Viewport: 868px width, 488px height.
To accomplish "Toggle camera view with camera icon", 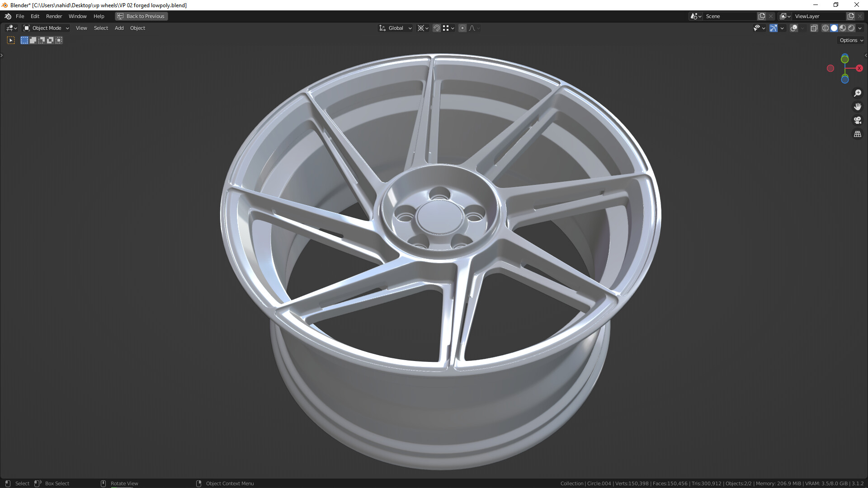I will pyautogui.click(x=857, y=120).
